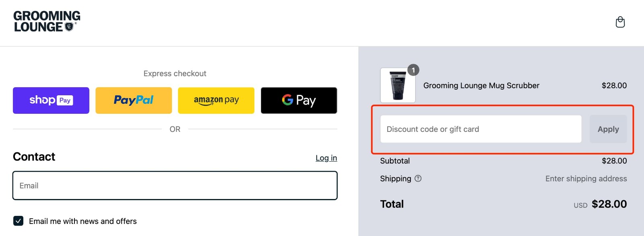644x236 pixels.
Task: Pay using the PayPal button
Action: 134,100
